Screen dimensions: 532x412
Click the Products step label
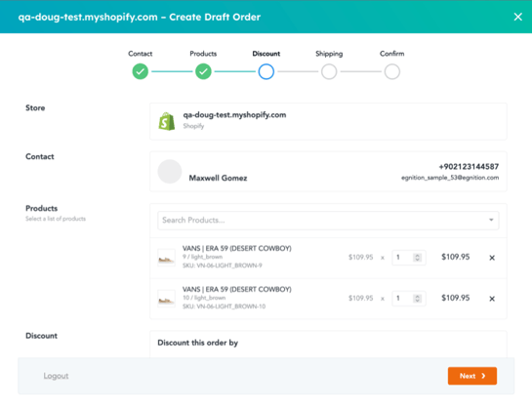(203, 54)
